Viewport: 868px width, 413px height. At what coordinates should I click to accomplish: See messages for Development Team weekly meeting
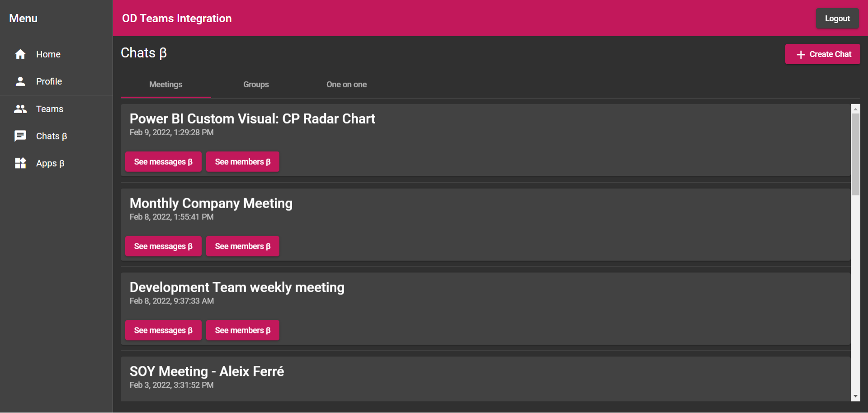163,331
